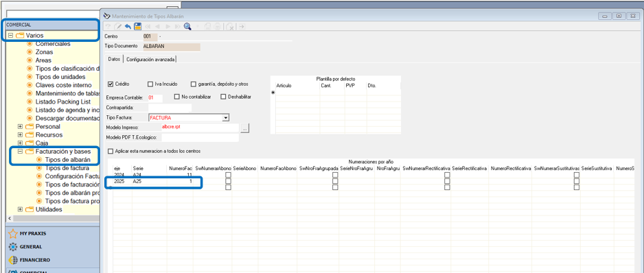Screen dimensions: 644x273
Task: Go to last record with double-right arrow
Action: point(177,27)
